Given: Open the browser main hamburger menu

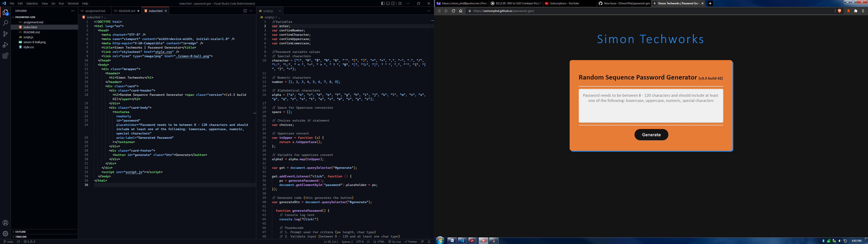Looking at the screenshot, I should click(863, 11).
